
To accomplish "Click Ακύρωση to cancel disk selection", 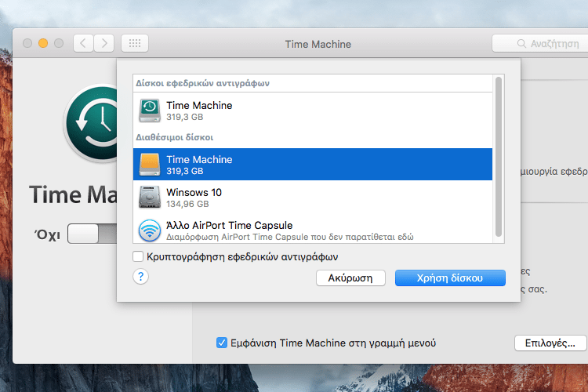I will point(350,278).
